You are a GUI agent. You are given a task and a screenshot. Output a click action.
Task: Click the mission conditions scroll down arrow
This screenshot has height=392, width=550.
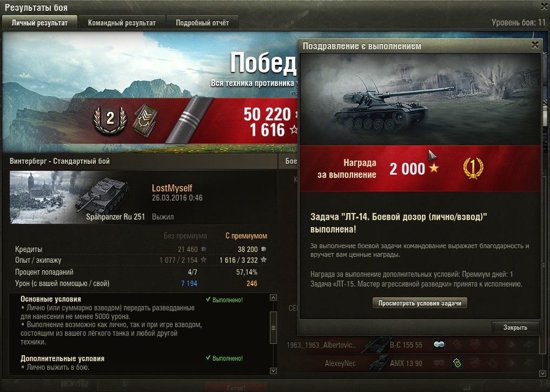coord(273,370)
